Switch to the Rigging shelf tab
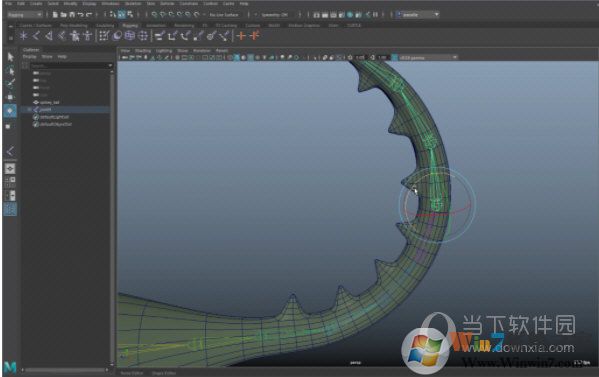This screenshot has width=599, height=377. (x=130, y=26)
